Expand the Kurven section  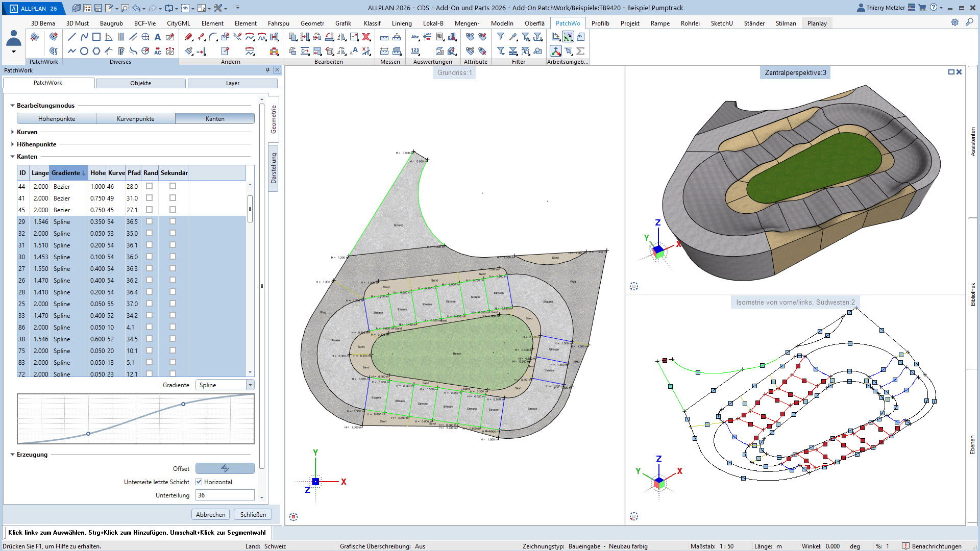coord(13,132)
